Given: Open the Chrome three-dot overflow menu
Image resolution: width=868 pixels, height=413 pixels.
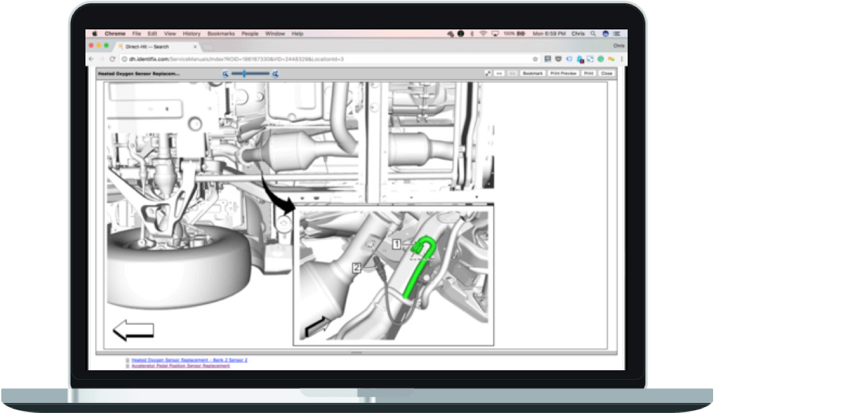Looking at the screenshot, I should click(622, 58).
